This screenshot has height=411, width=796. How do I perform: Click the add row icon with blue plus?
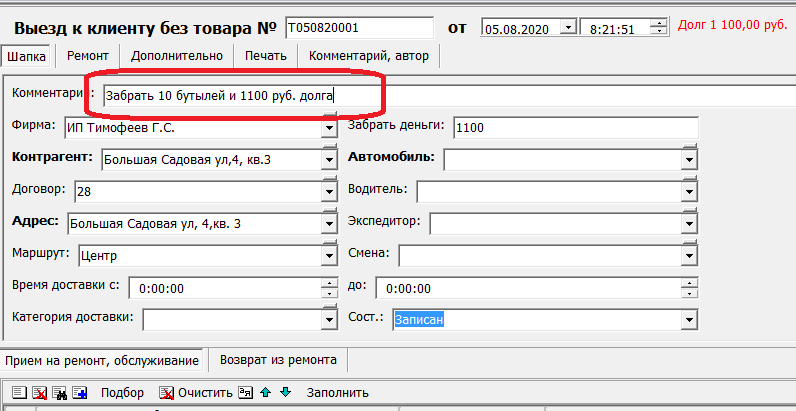pos(80,392)
